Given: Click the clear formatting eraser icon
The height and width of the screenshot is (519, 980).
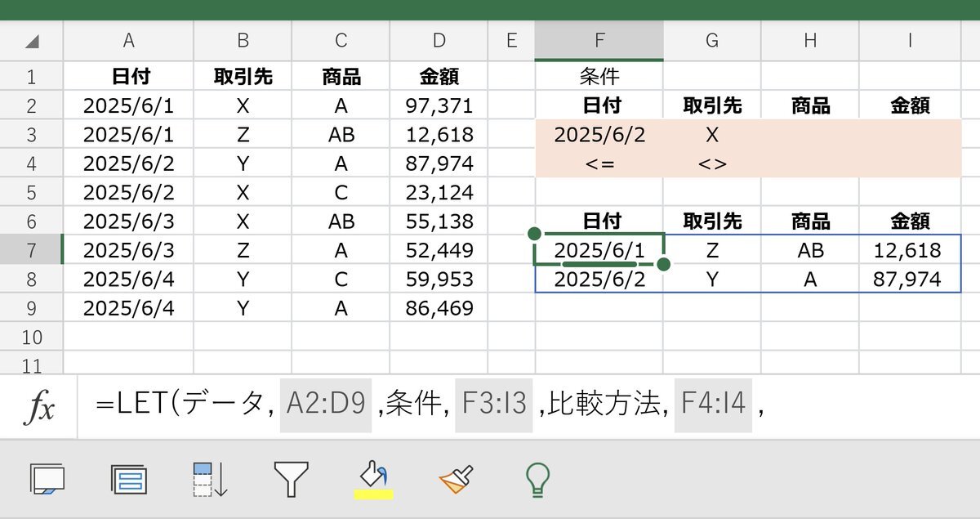Looking at the screenshot, I should (x=456, y=480).
